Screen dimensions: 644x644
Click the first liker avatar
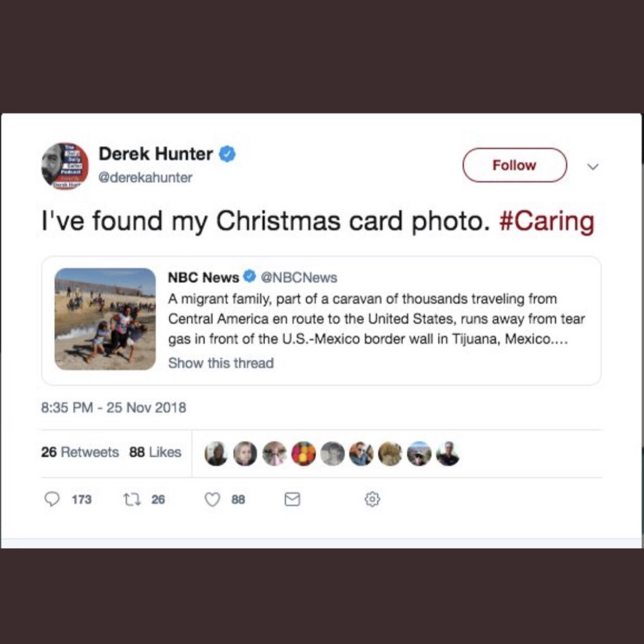point(216,453)
